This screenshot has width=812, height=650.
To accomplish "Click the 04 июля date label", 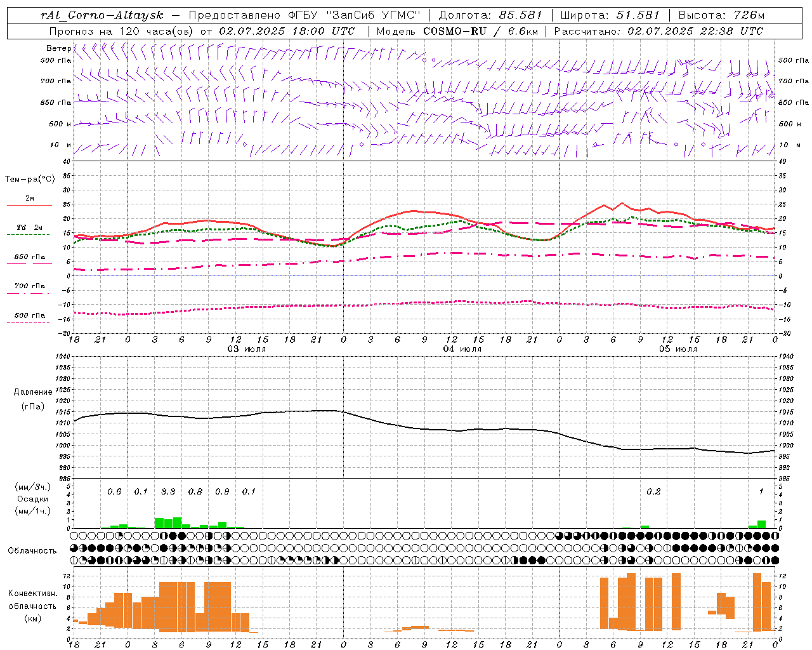I will [462, 349].
